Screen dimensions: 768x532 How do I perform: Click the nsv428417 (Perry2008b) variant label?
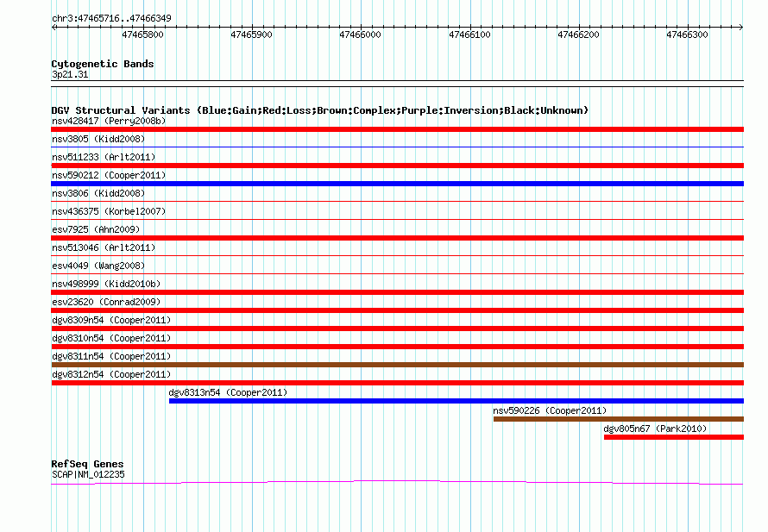109,121
